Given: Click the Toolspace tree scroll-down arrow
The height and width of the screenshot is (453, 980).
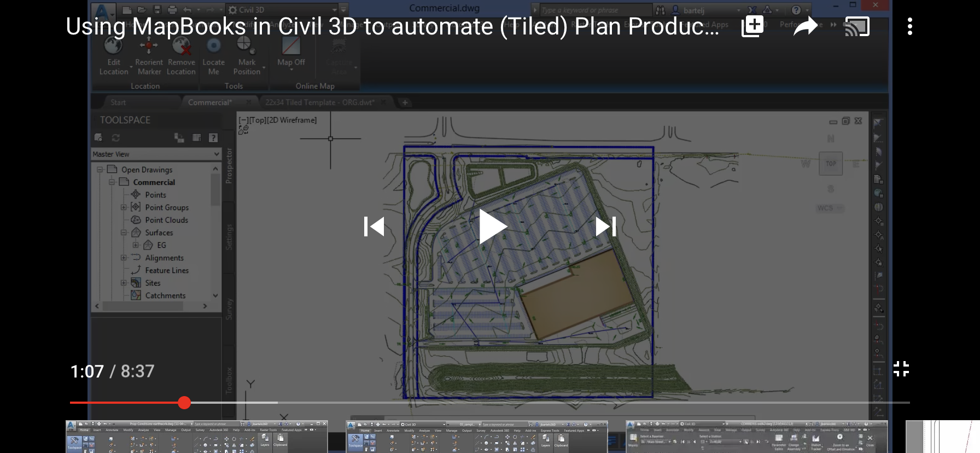Looking at the screenshot, I should pos(215,295).
